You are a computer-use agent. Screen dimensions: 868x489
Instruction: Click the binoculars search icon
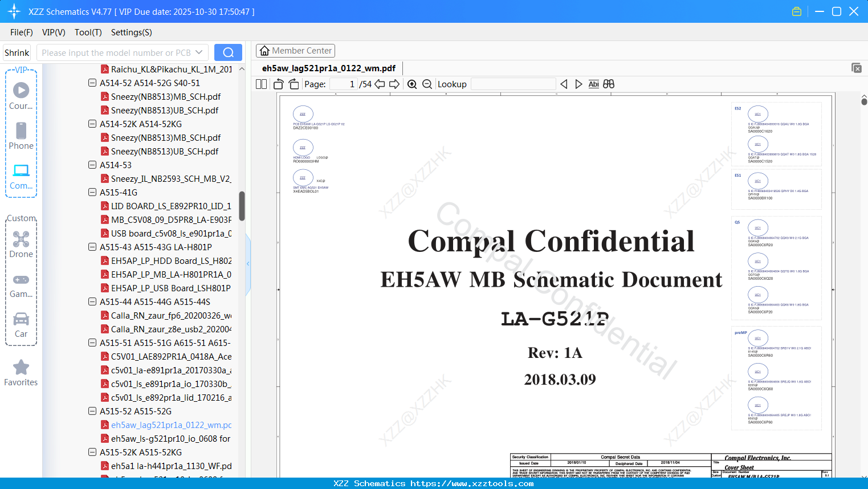tap(609, 84)
